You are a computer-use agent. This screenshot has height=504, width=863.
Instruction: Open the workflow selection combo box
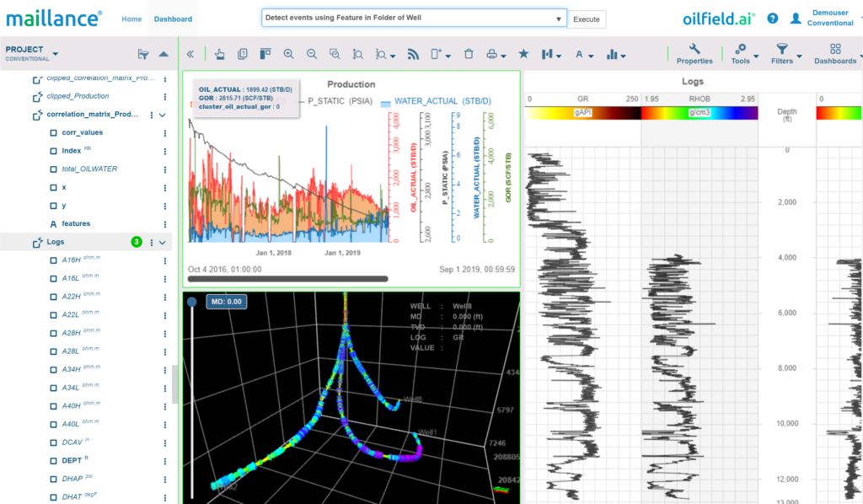(x=414, y=19)
